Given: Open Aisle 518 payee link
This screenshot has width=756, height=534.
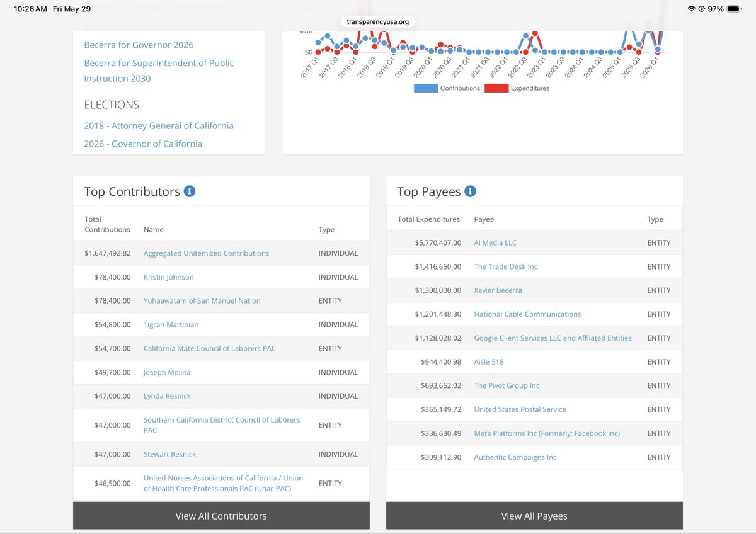Looking at the screenshot, I should (489, 362).
